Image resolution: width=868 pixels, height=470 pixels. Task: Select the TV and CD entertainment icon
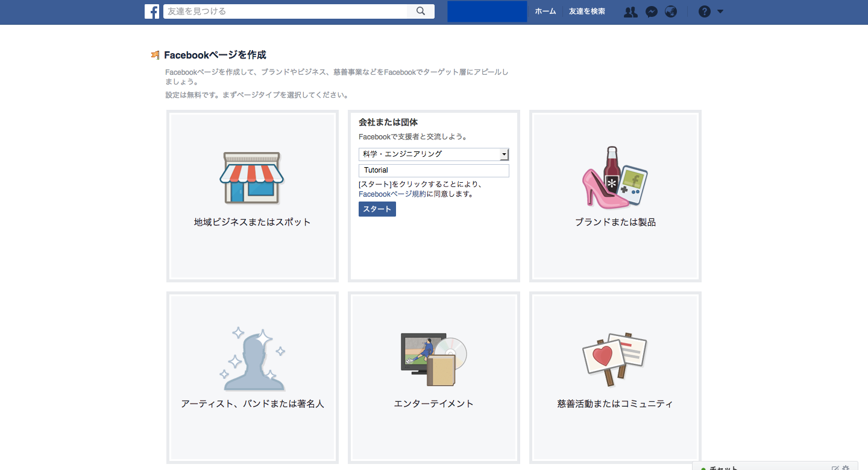tap(434, 360)
